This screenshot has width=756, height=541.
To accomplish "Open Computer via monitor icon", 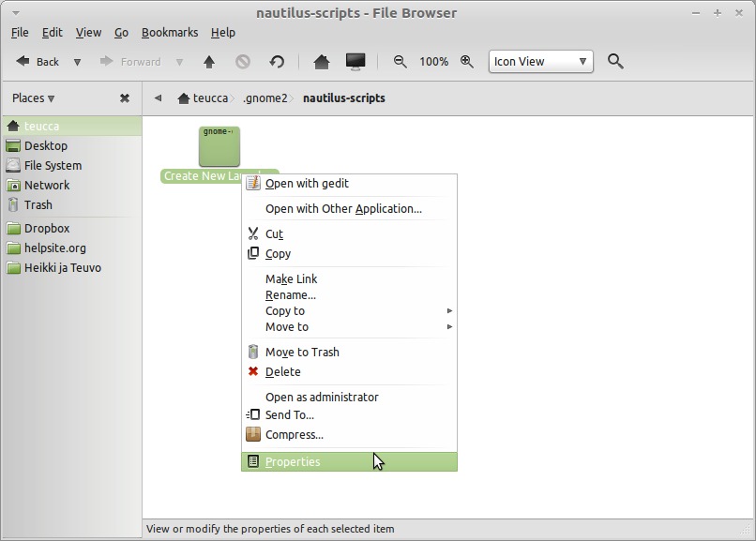I will point(355,62).
